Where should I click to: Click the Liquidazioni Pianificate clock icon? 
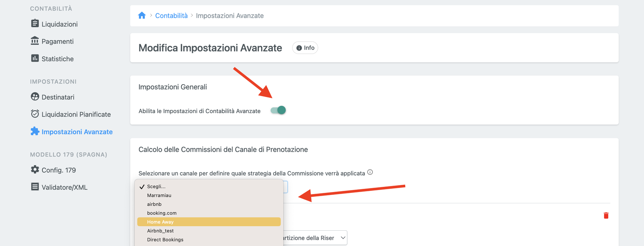(35, 114)
